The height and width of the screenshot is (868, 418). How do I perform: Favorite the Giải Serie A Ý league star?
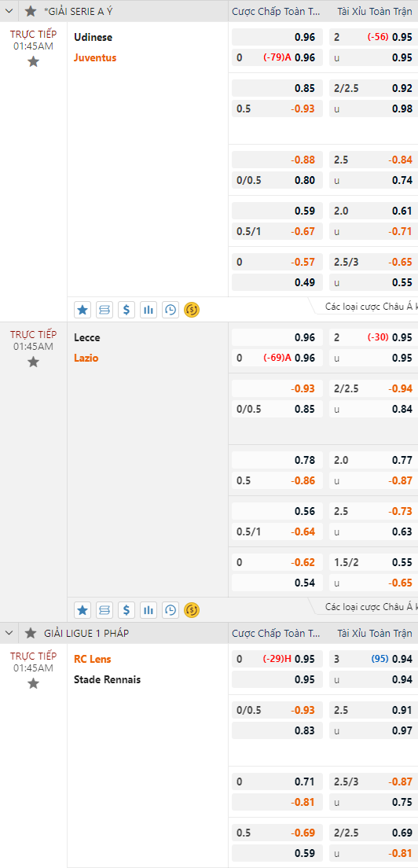(x=31, y=11)
